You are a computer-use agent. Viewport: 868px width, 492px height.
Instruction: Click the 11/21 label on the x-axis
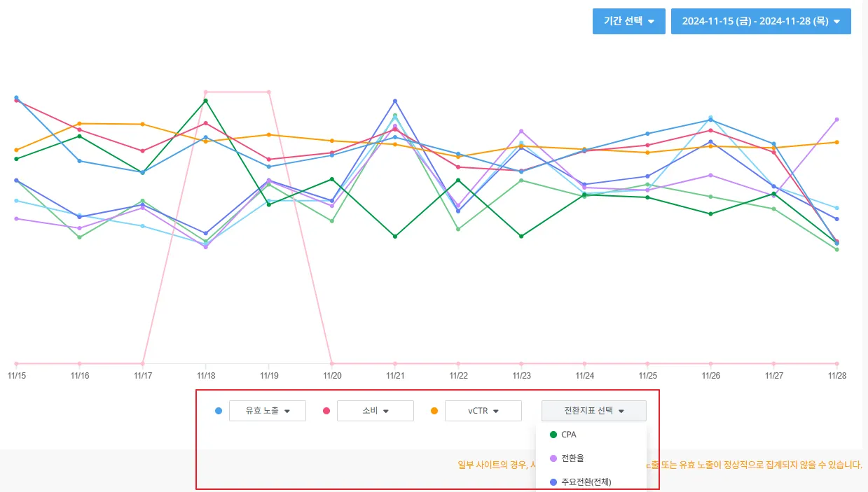click(x=395, y=376)
